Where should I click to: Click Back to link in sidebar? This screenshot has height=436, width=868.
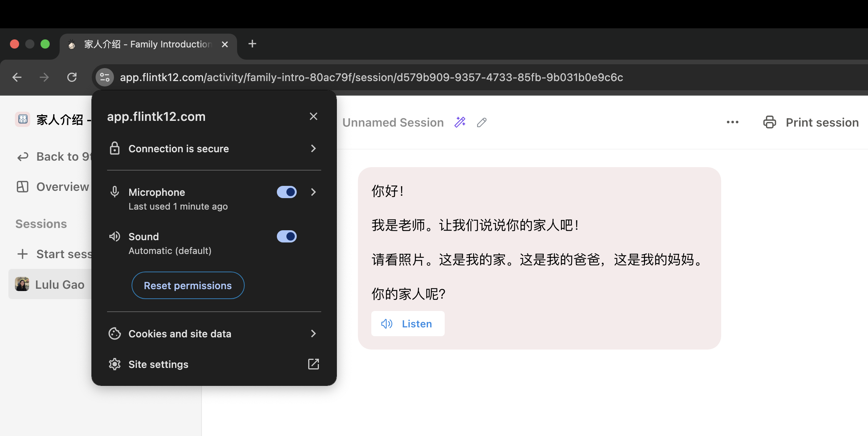(53, 156)
